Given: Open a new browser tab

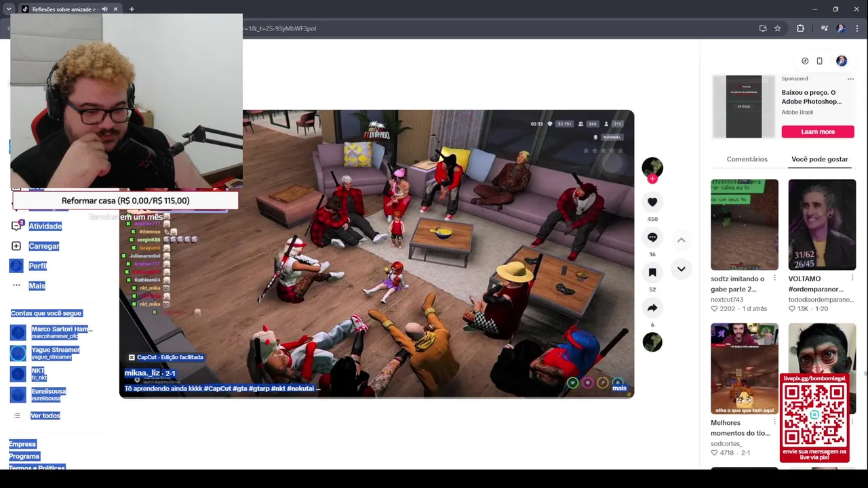Looking at the screenshot, I should [x=132, y=9].
